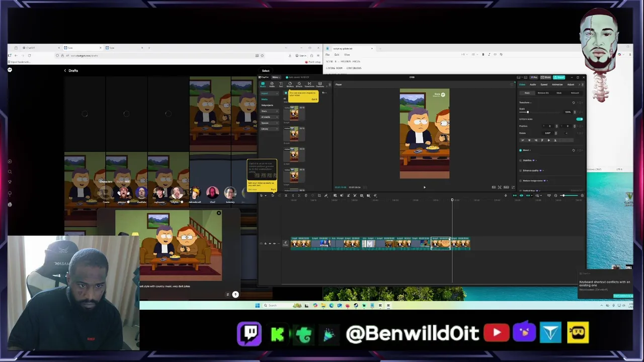
Task: Open a new browser tab
Action: point(149,48)
